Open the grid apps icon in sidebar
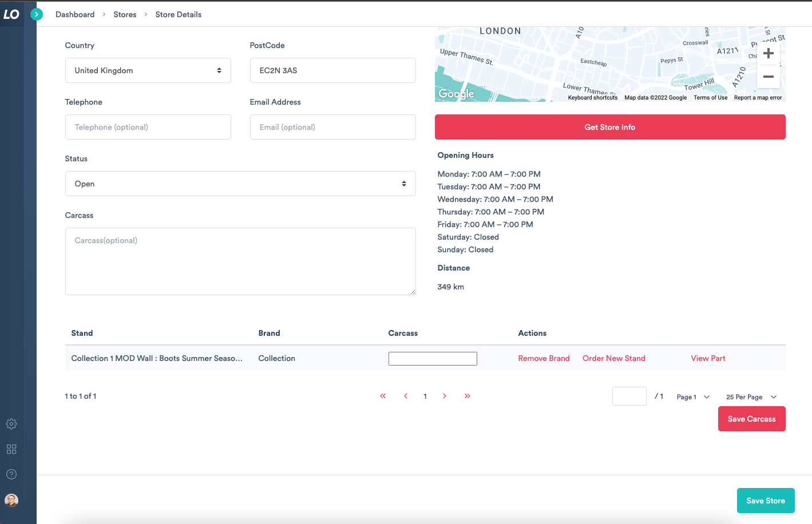Screen dimensions: 812x524 [x=11, y=449]
